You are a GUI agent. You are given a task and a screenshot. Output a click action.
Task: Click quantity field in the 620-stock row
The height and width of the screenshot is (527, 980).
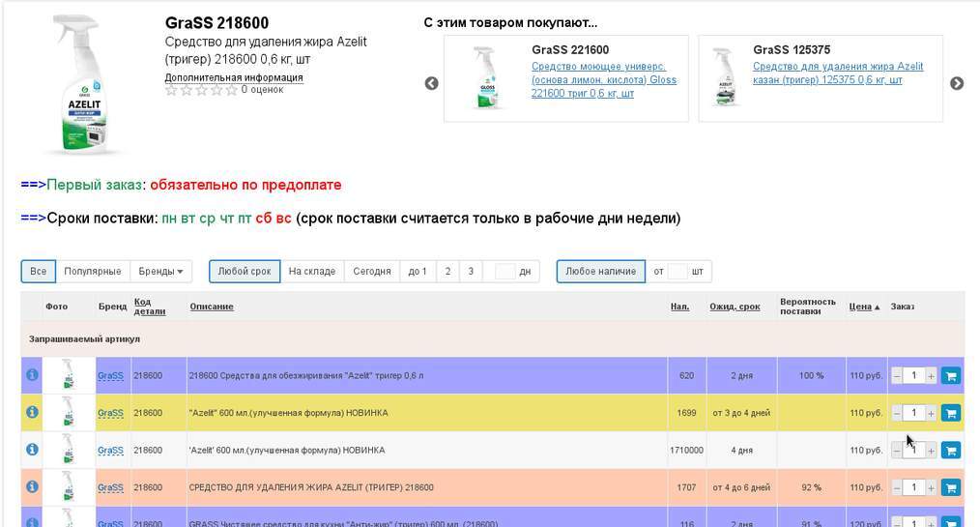913,376
